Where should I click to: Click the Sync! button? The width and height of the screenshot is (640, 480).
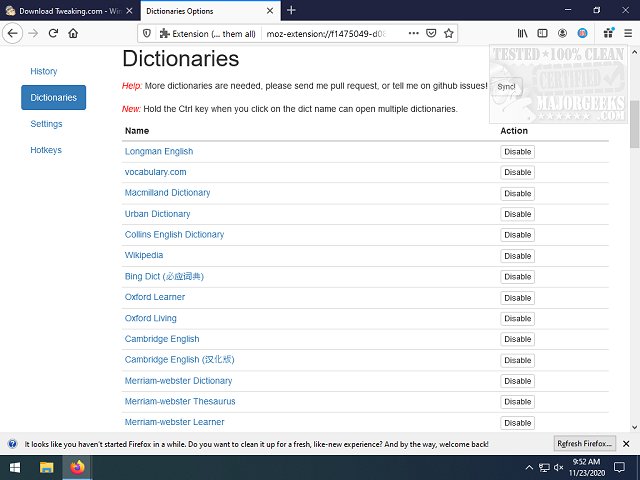(x=506, y=87)
